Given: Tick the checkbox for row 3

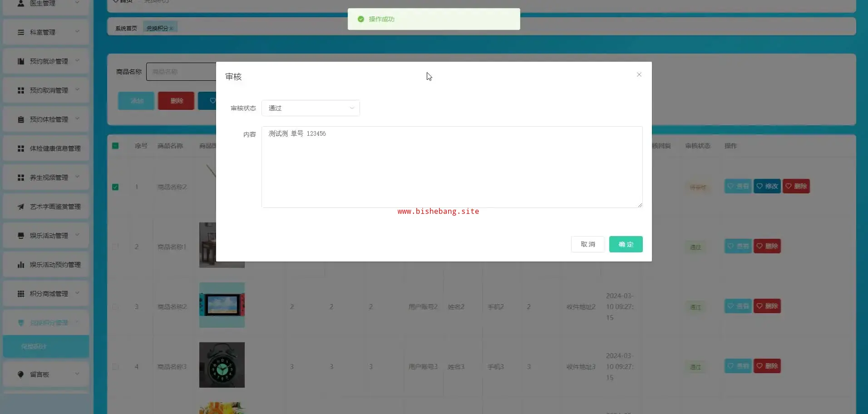Looking at the screenshot, I should pos(115,307).
